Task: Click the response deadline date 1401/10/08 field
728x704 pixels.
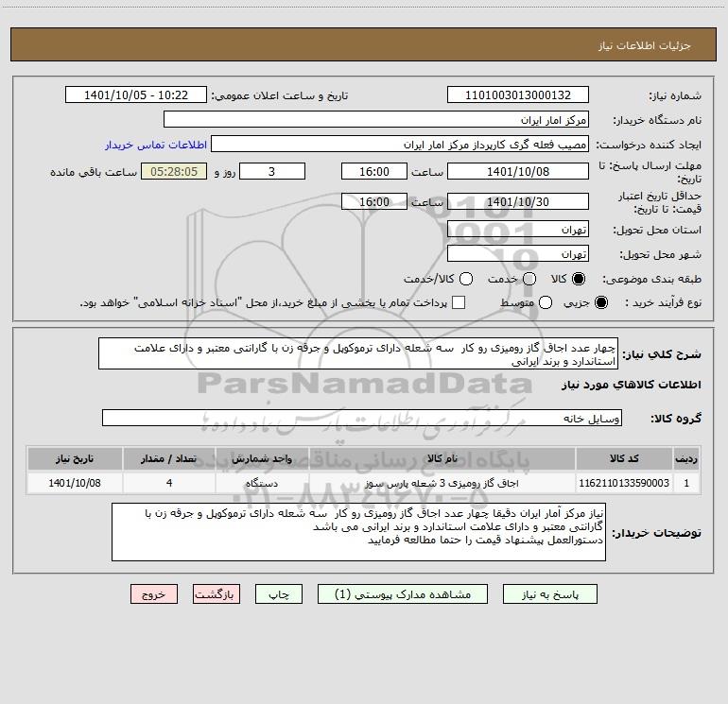Action: [x=518, y=171]
